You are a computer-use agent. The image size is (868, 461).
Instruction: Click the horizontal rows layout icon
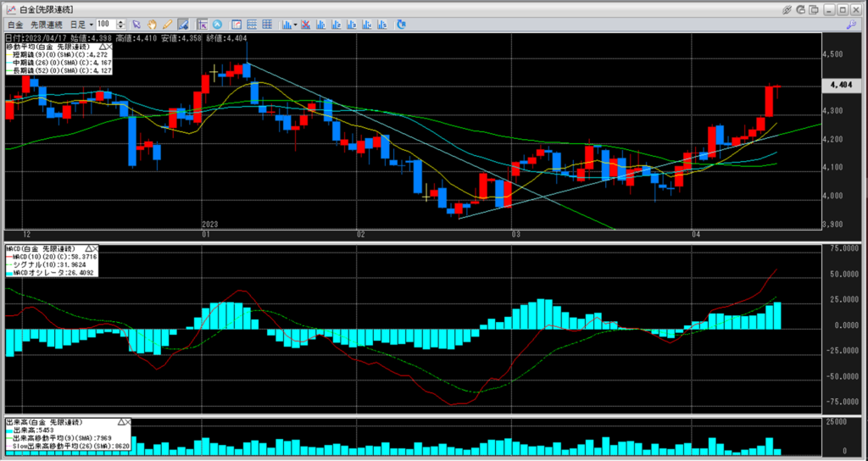click(x=252, y=25)
